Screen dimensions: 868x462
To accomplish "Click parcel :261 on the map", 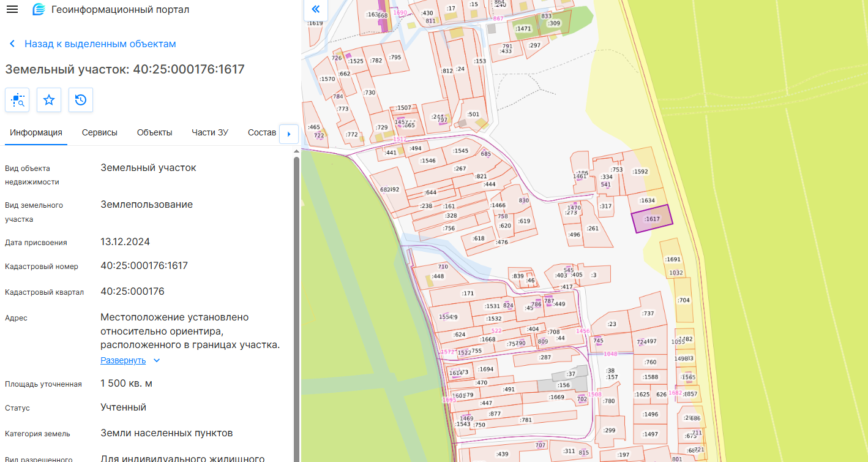I will (593, 229).
